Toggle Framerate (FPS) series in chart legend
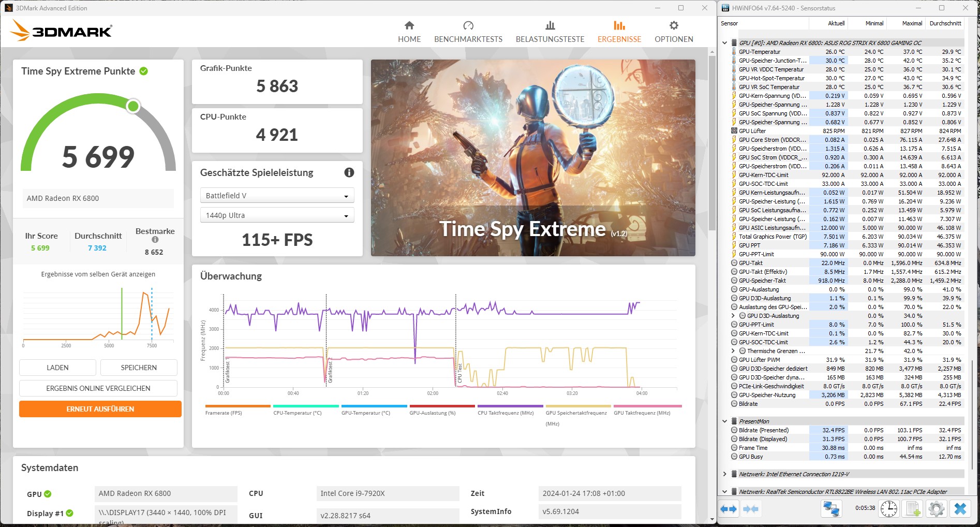The width and height of the screenshot is (980, 527). point(237,409)
